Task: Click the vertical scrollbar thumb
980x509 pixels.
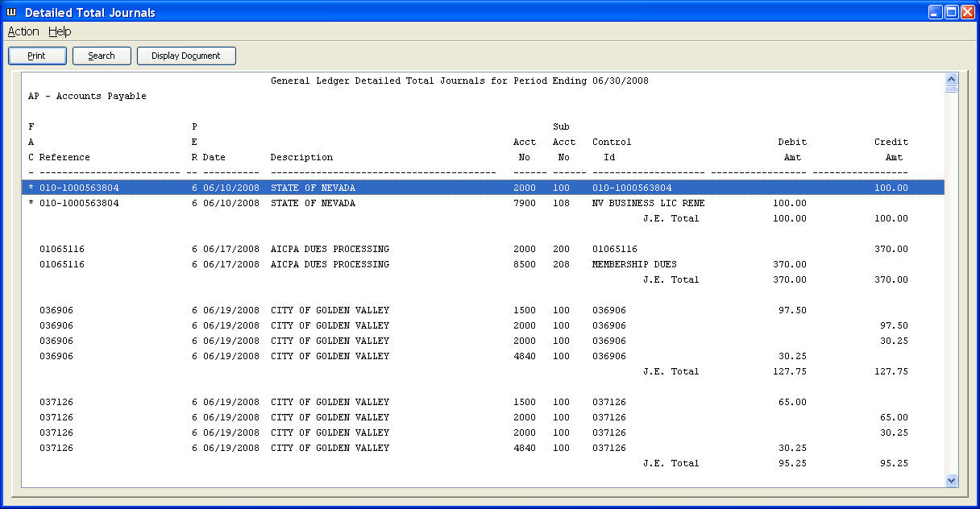Action: [951, 90]
